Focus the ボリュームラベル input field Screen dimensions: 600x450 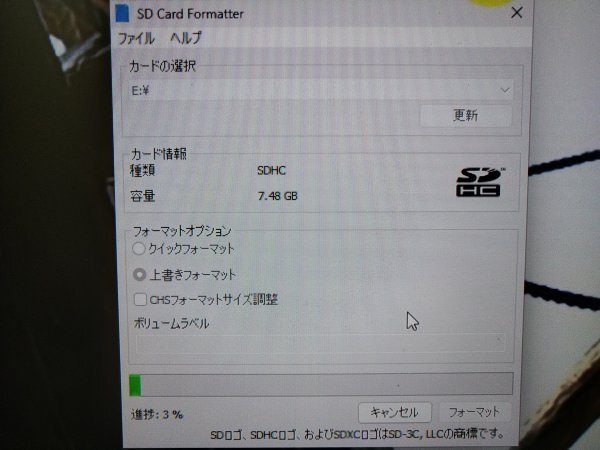(x=320, y=343)
